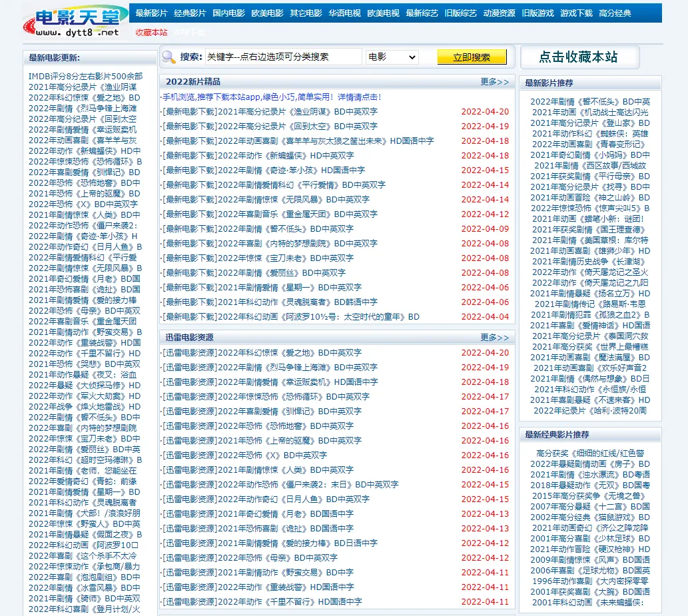This screenshot has width=688, height=616.
Task: Click 更多>> in 2022新片精品 section
Action: pos(494,82)
